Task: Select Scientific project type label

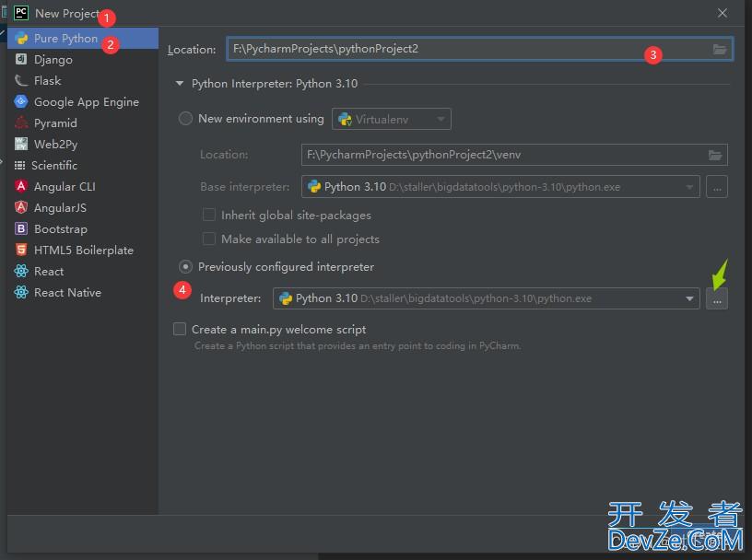Action: tap(54, 166)
